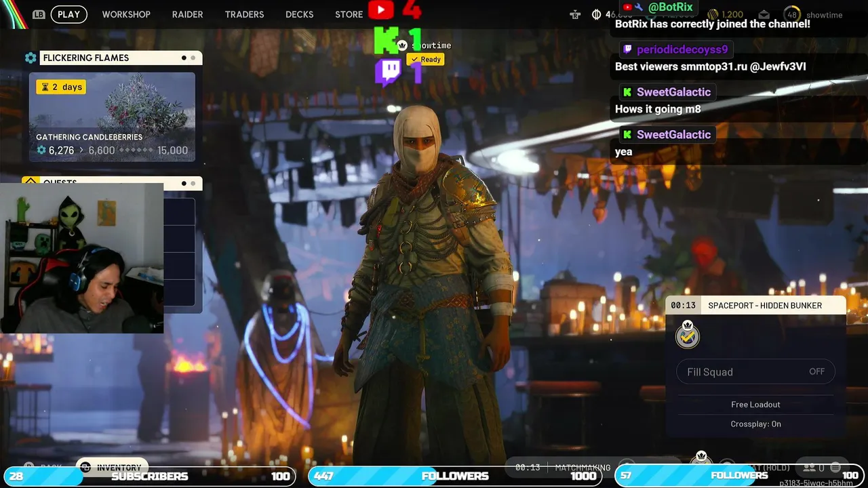Open the STORE tab
The image size is (868, 488).
[x=349, y=14]
